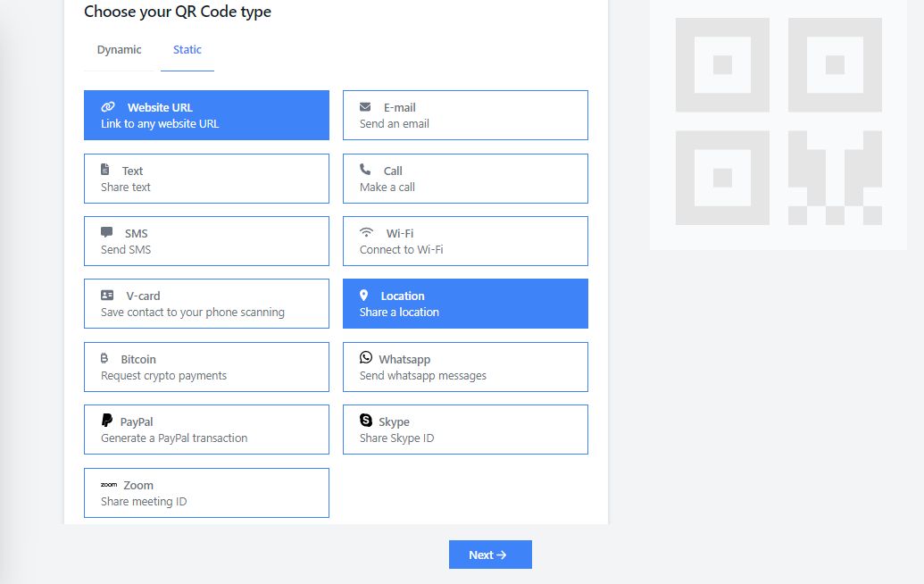The height and width of the screenshot is (584, 924).
Task: Click the Skype logo icon
Action: click(x=366, y=421)
